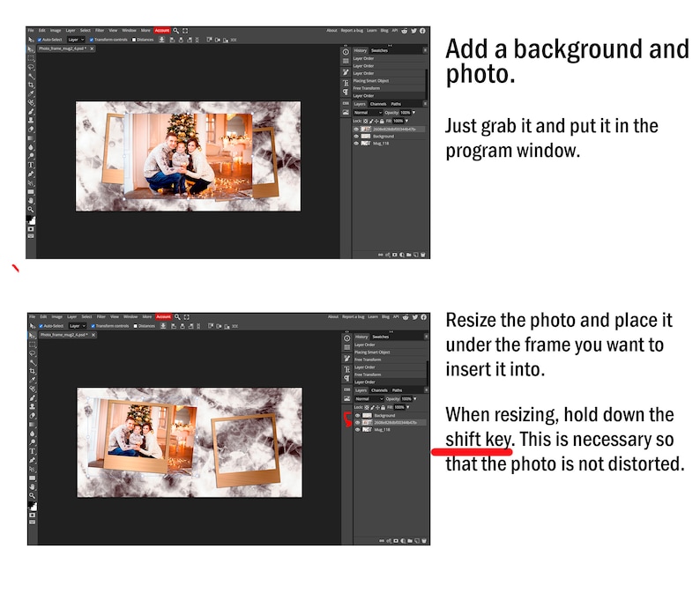Open the Layer dropdown in the upper options bar
The image size is (700, 593).
(76, 40)
